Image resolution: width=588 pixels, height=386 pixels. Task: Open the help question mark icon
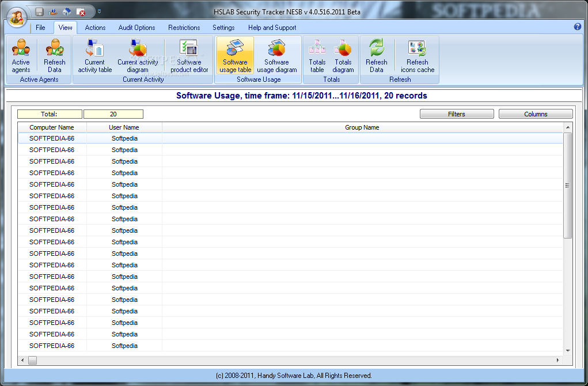578,27
